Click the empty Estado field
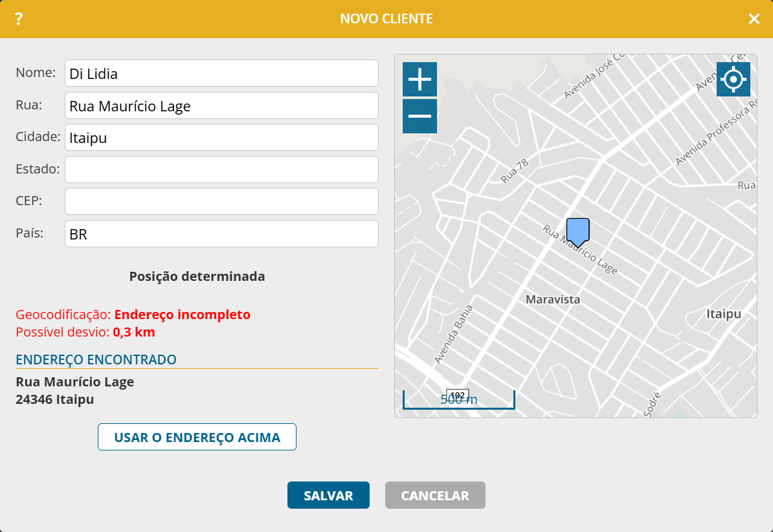Viewport: 773px width, 532px height. (221, 170)
